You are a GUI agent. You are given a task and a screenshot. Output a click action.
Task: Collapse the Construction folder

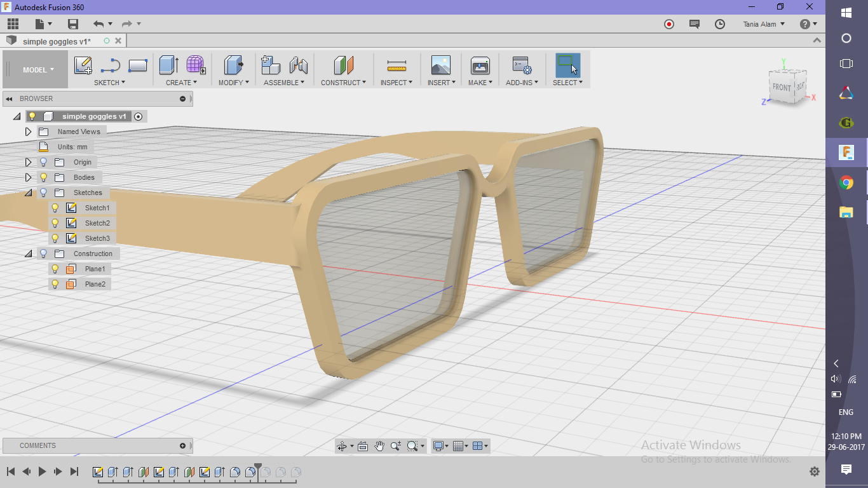(29, 254)
